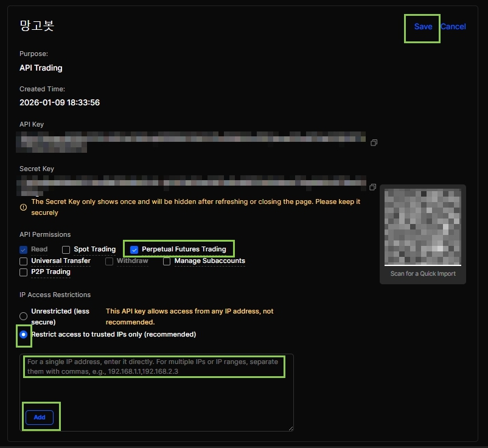Copy the API Key with the copy icon
The width and height of the screenshot is (488, 448).
374,142
